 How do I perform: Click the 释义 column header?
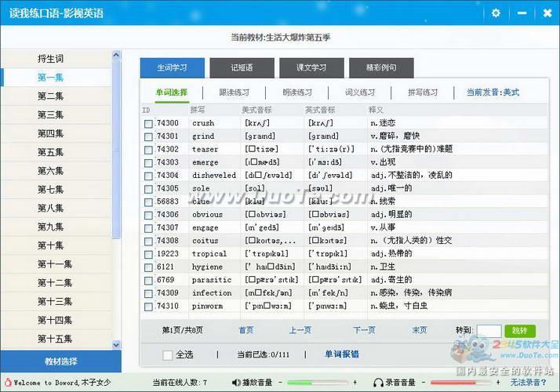point(376,110)
